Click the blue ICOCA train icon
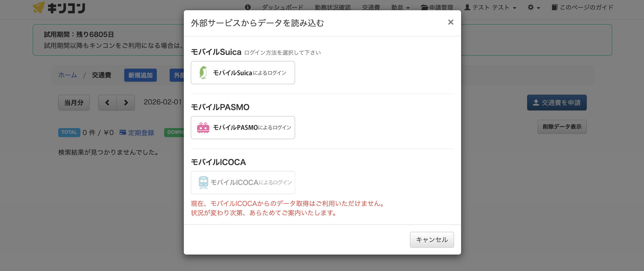This screenshot has height=271, width=644. tap(203, 182)
